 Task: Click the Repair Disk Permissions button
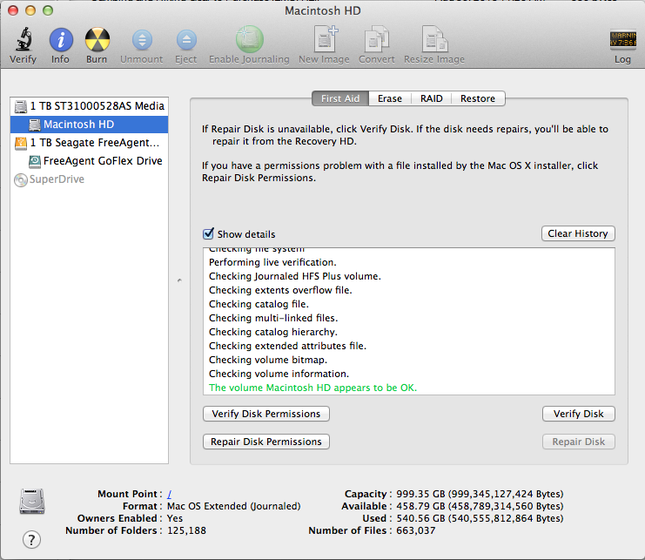(266, 442)
